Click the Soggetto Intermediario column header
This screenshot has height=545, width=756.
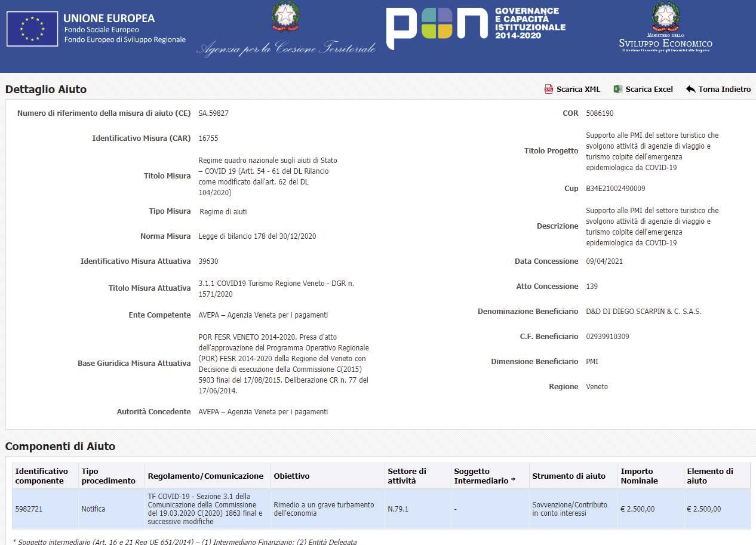(x=490, y=476)
